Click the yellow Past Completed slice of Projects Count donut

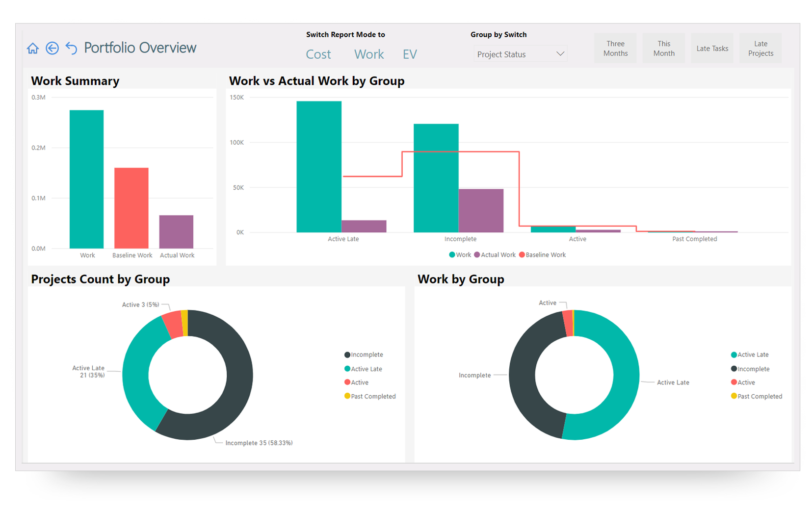pos(185,323)
